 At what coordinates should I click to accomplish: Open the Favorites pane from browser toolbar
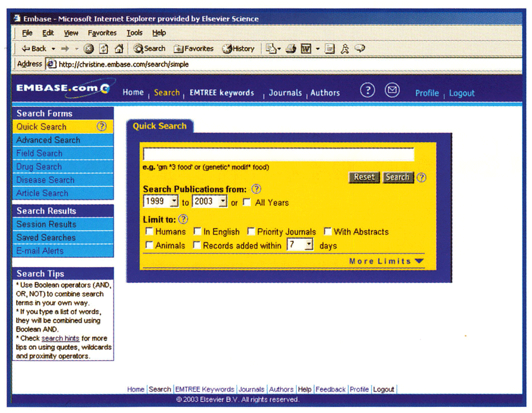pos(193,49)
